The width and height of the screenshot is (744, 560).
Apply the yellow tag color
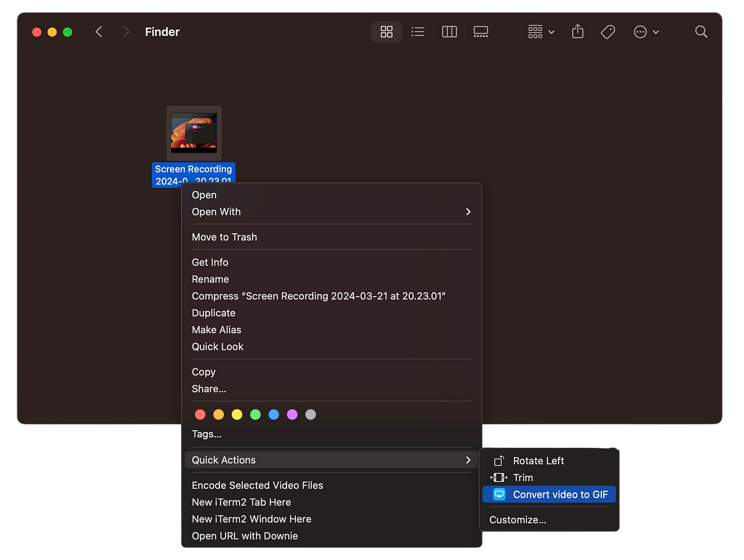237,414
